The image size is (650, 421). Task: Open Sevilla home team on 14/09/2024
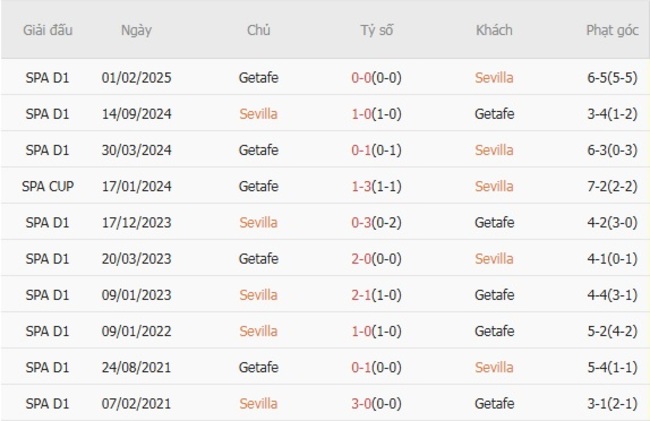(258, 114)
